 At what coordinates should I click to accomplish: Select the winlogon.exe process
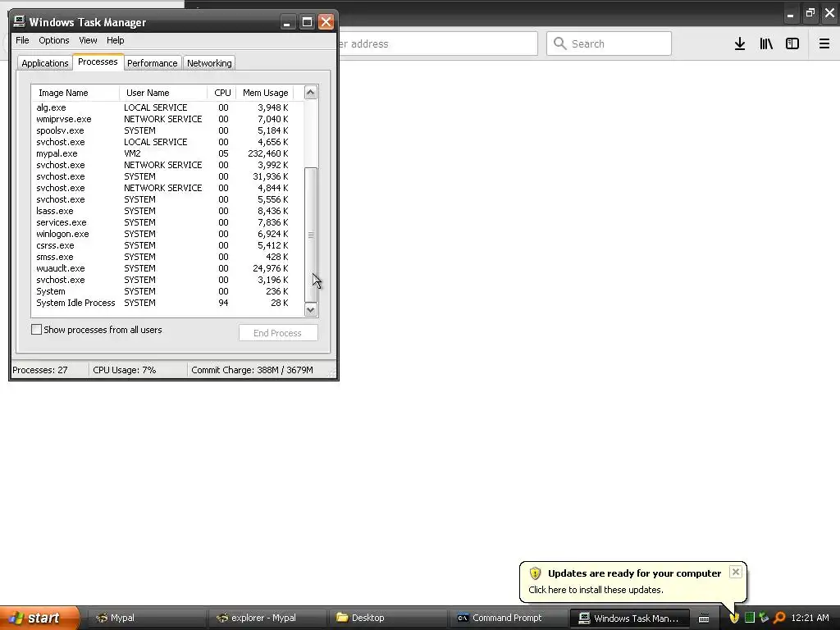[162, 234]
